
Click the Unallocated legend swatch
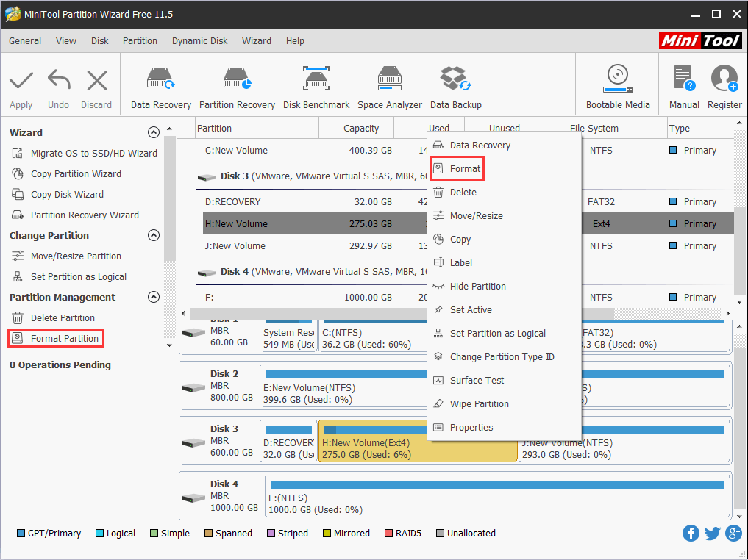(438, 533)
